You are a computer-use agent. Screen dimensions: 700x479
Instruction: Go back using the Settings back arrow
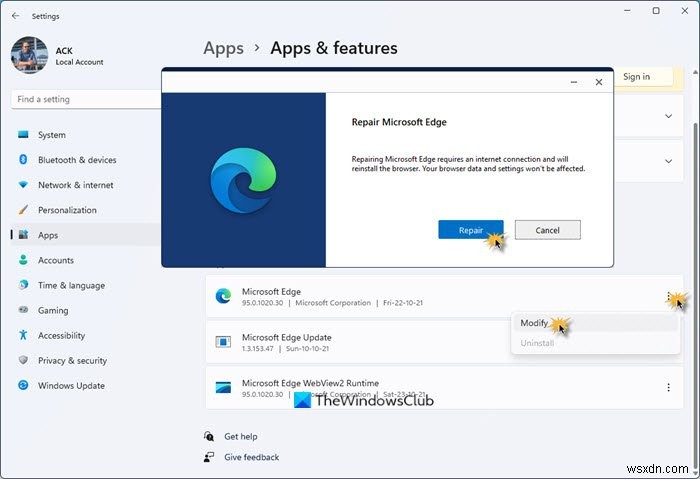[x=16, y=16]
